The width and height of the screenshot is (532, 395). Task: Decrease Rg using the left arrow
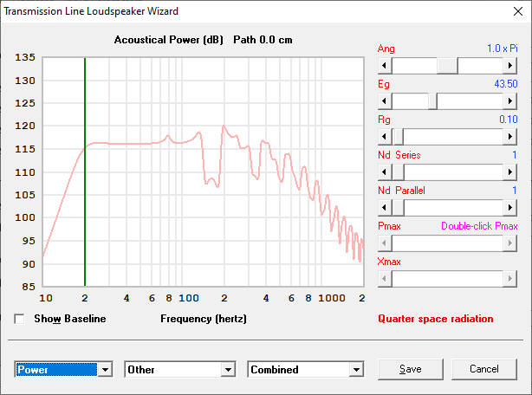pos(385,137)
